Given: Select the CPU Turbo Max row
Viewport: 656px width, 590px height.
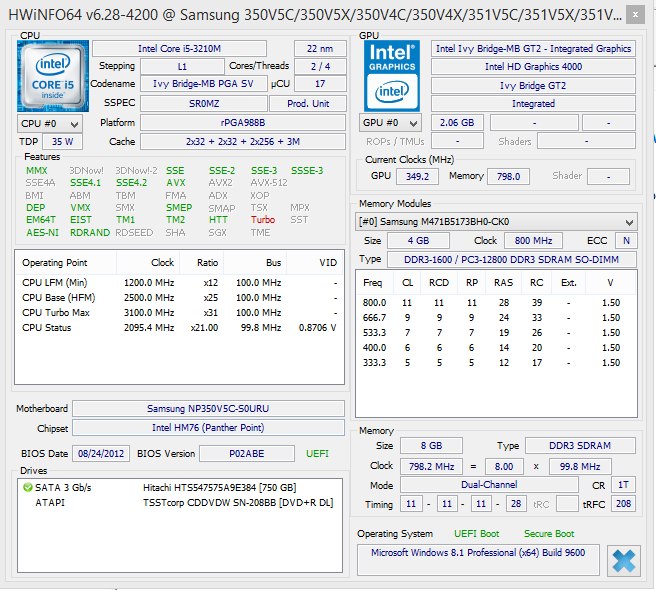Looking at the screenshot, I should tap(179, 313).
